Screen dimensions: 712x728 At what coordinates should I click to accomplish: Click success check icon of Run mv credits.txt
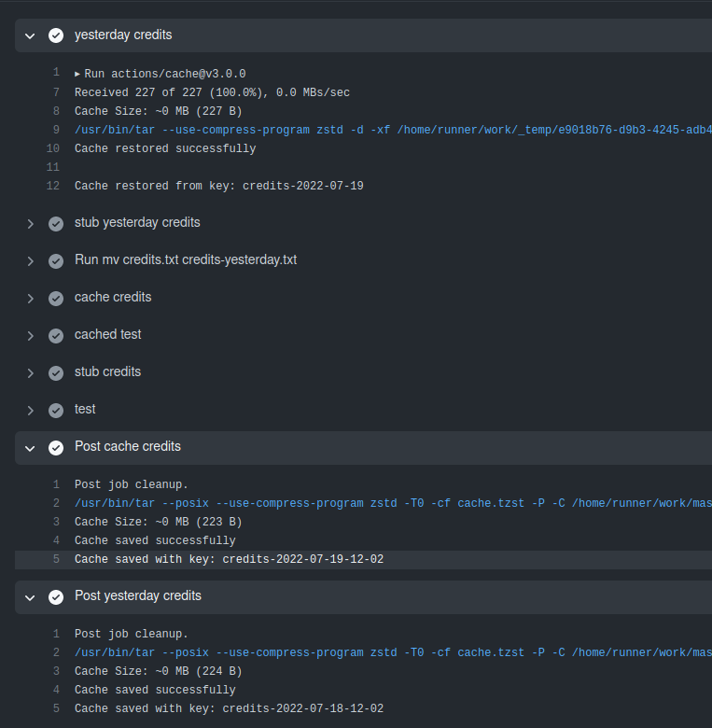[x=56, y=261]
